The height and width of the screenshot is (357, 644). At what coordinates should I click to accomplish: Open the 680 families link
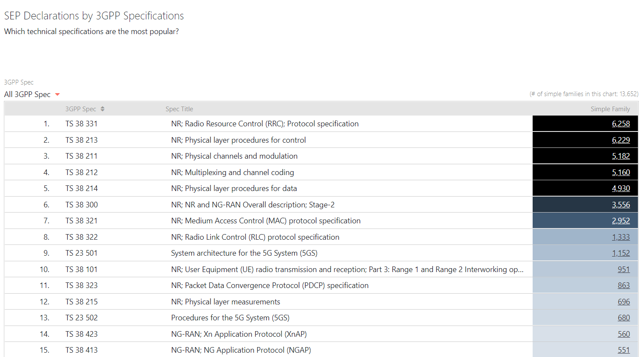pos(624,318)
